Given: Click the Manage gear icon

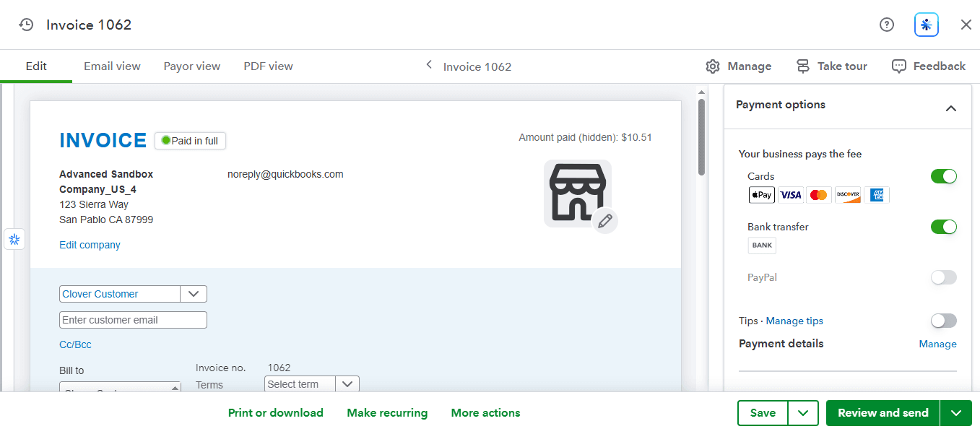Looking at the screenshot, I should pyautogui.click(x=713, y=66).
